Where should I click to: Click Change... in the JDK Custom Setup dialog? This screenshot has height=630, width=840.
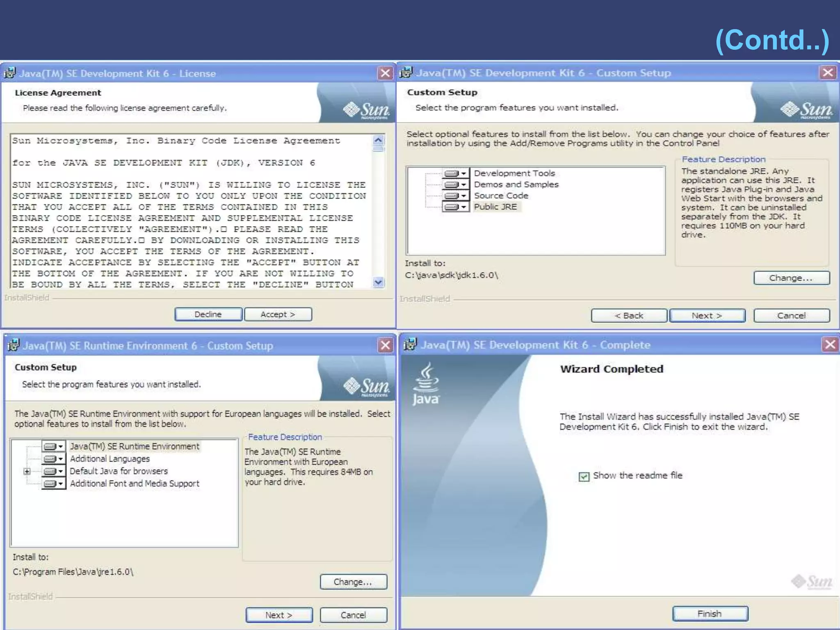[791, 278]
